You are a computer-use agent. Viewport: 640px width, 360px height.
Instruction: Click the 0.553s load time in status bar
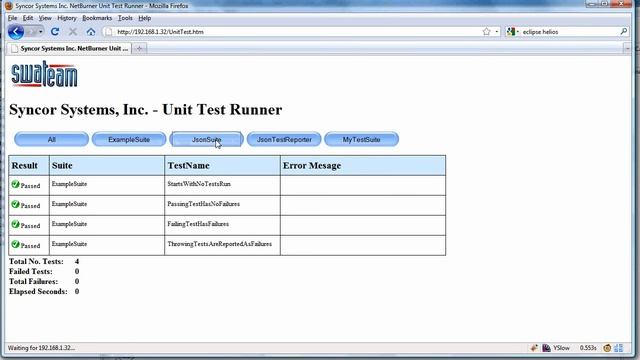[588, 348]
